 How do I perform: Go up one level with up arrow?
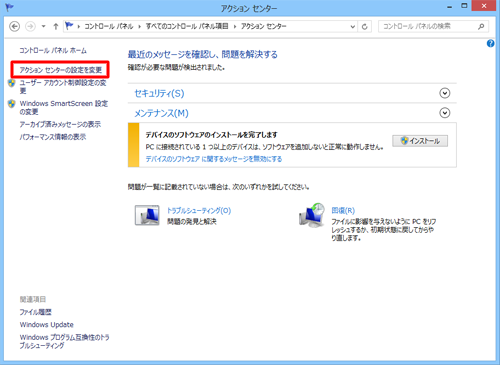tap(56, 26)
